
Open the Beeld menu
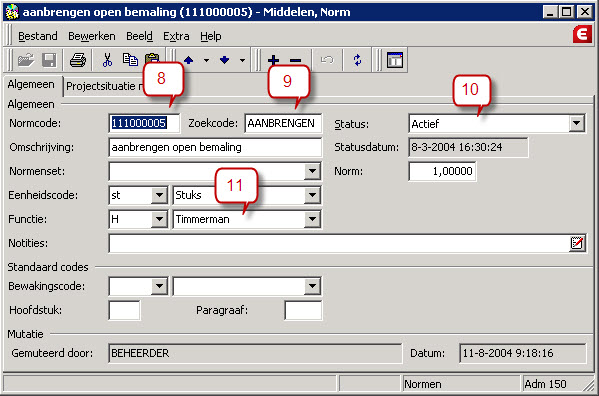click(139, 36)
